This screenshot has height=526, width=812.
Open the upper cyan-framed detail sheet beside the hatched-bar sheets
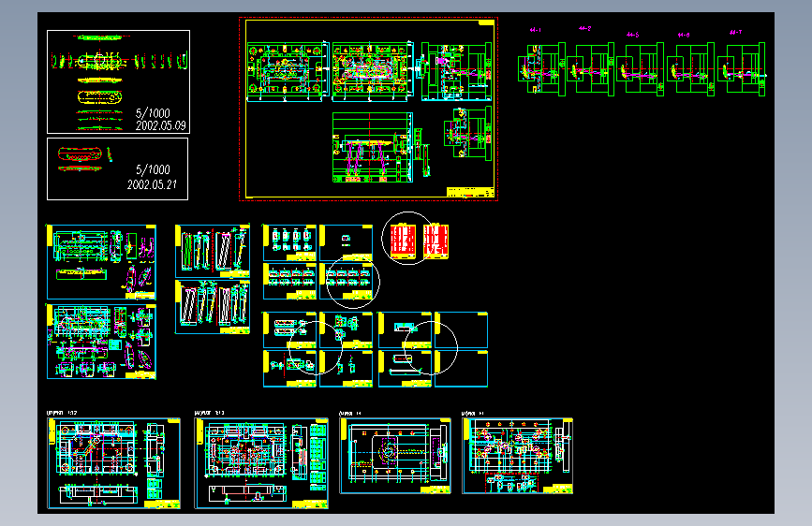click(101, 262)
